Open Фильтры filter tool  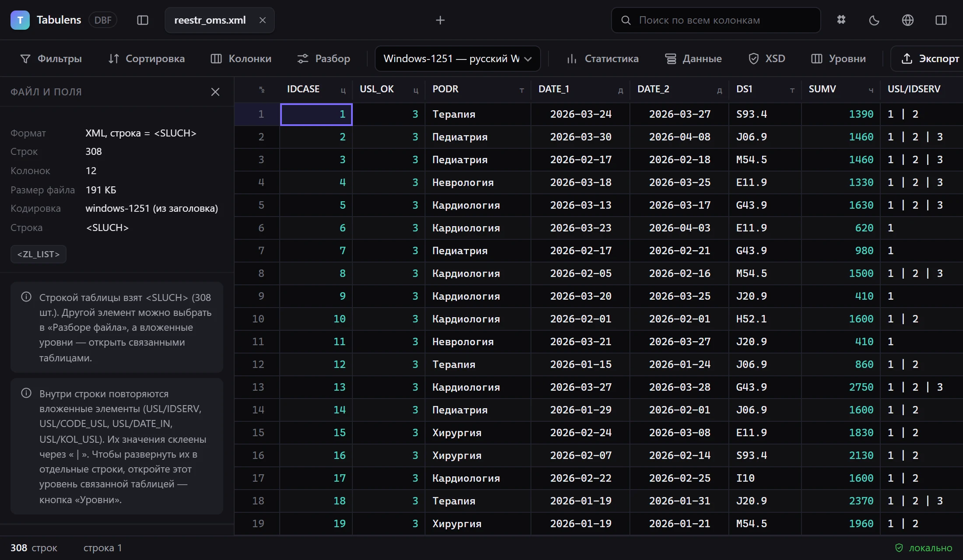tap(51, 59)
